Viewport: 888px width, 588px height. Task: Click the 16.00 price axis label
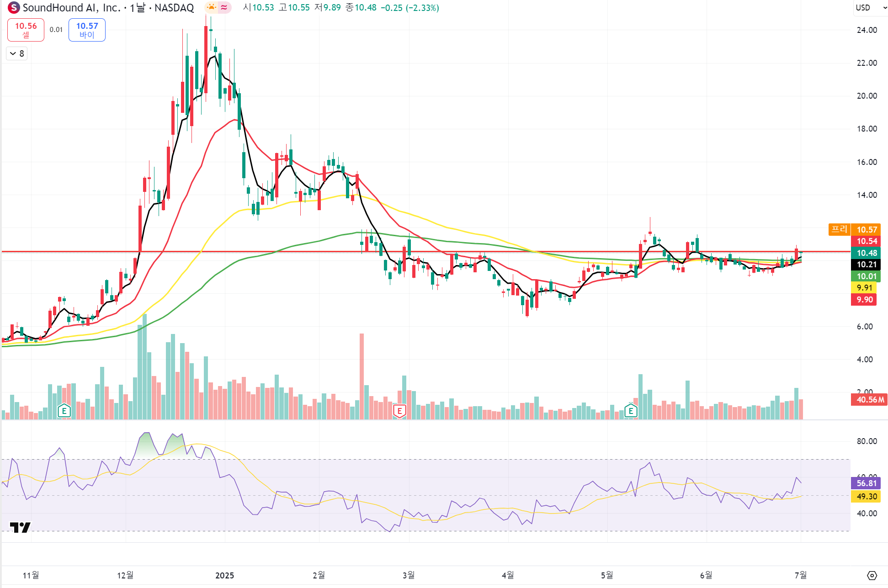pyautogui.click(x=867, y=162)
